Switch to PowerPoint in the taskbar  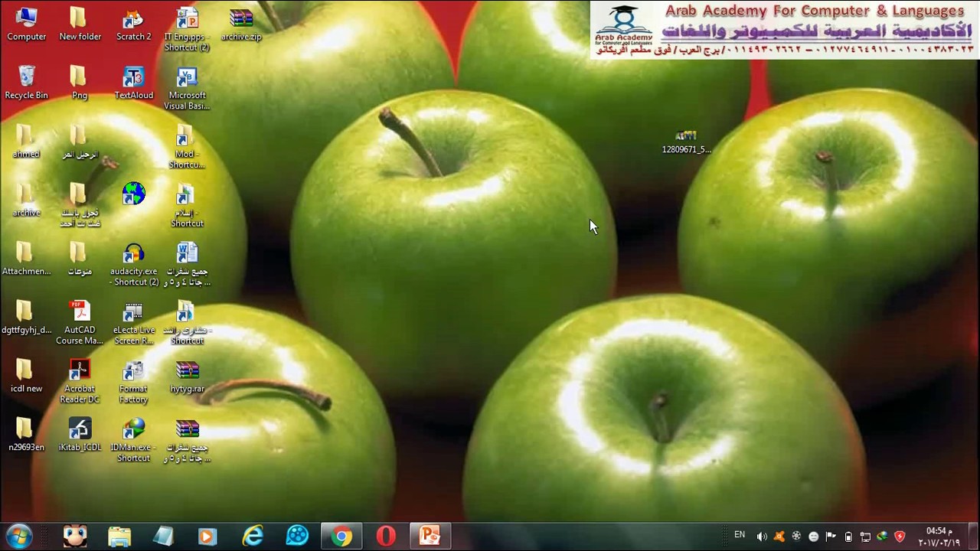coord(430,536)
